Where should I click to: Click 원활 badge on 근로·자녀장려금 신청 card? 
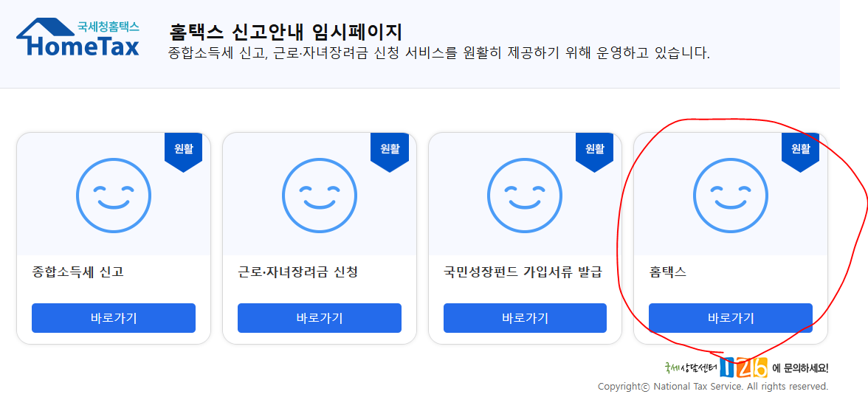coord(389,152)
